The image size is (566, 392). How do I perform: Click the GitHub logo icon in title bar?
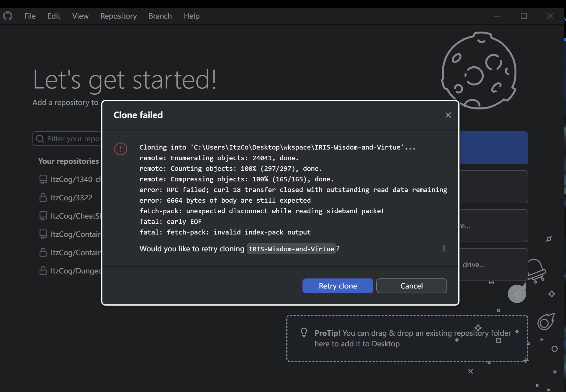[8, 16]
